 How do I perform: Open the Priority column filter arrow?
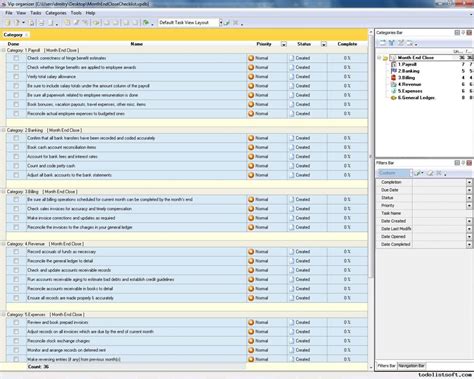tap(284, 44)
